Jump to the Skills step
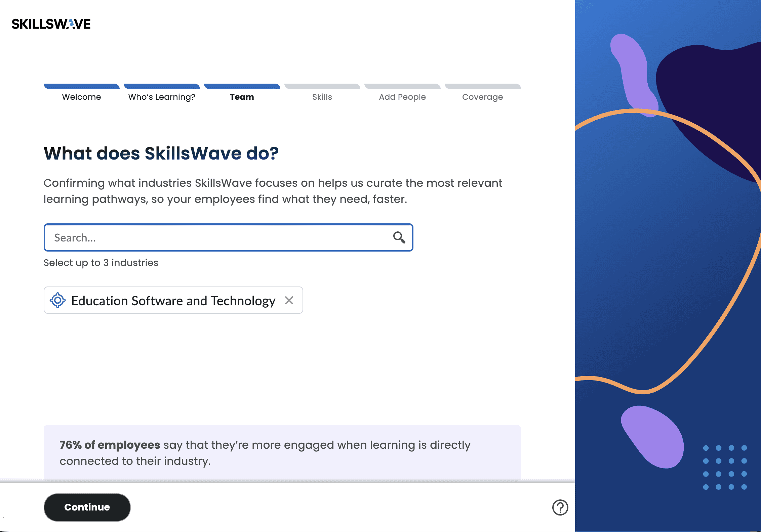The image size is (761, 532). pyautogui.click(x=322, y=97)
